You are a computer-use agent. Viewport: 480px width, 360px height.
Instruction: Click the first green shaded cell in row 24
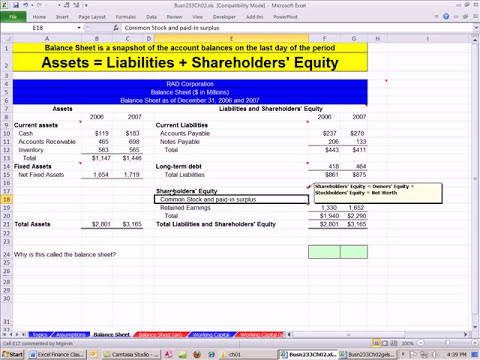point(324,252)
